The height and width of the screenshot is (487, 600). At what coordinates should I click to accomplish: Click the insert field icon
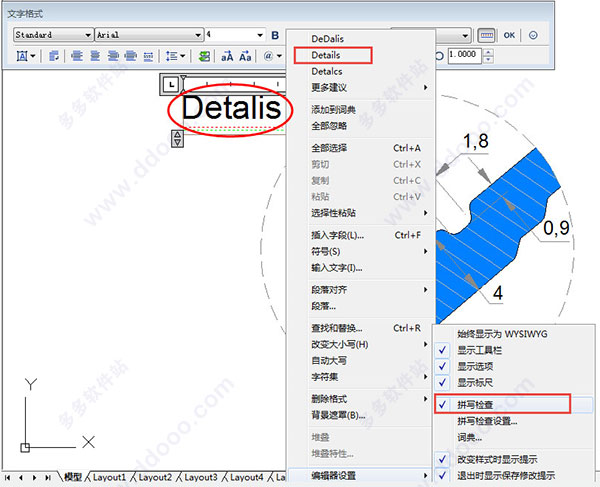[x=205, y=56]
